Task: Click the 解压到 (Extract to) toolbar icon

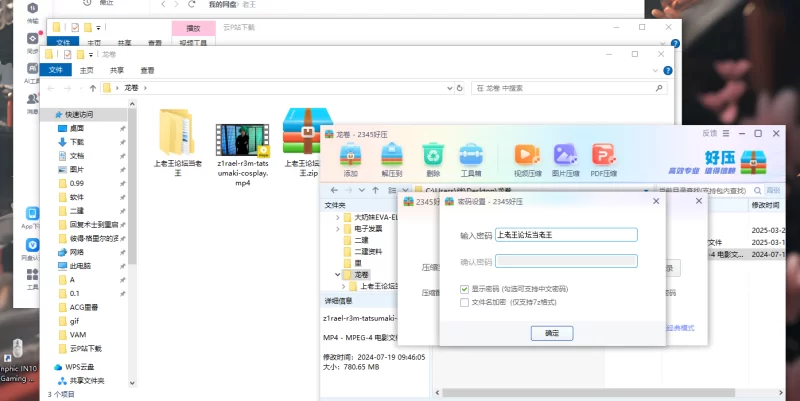Action: click(x=392, y=155)
